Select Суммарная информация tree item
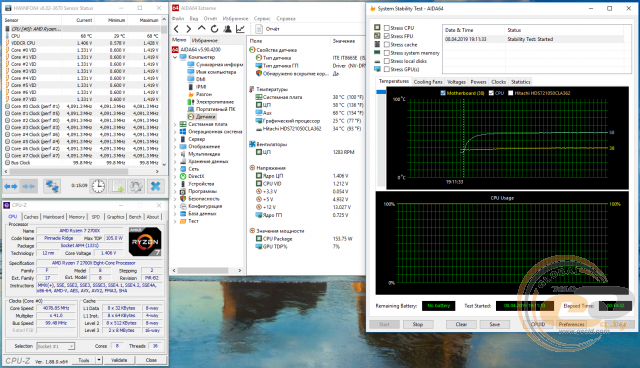Image resolution: width=640 pixels, height=368 pixels. coord(215,64)
